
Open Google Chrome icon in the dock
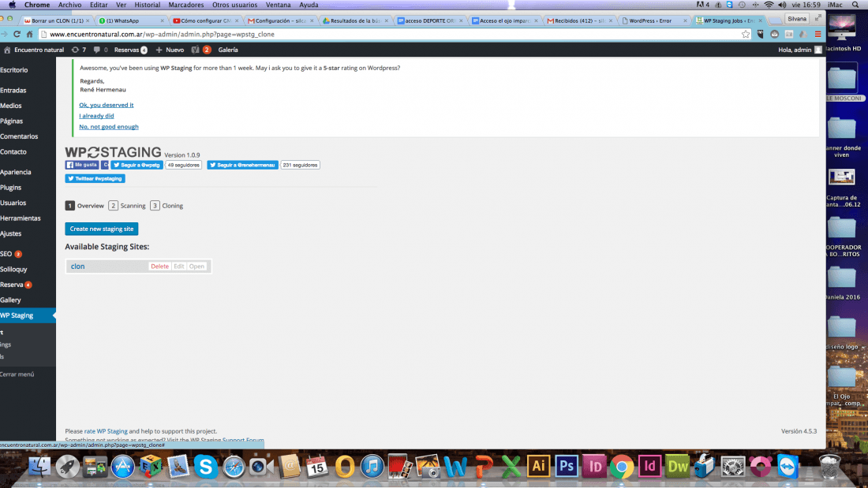tap(622, 467)
